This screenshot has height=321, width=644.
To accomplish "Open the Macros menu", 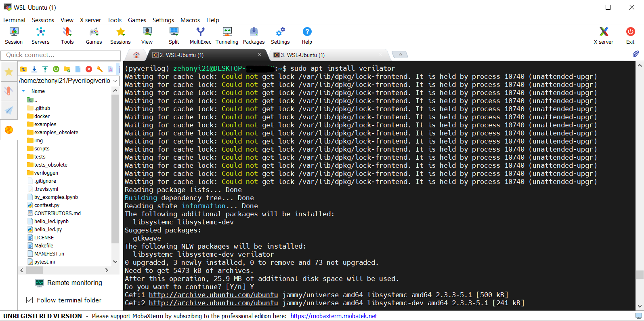I will click(190, 20).
